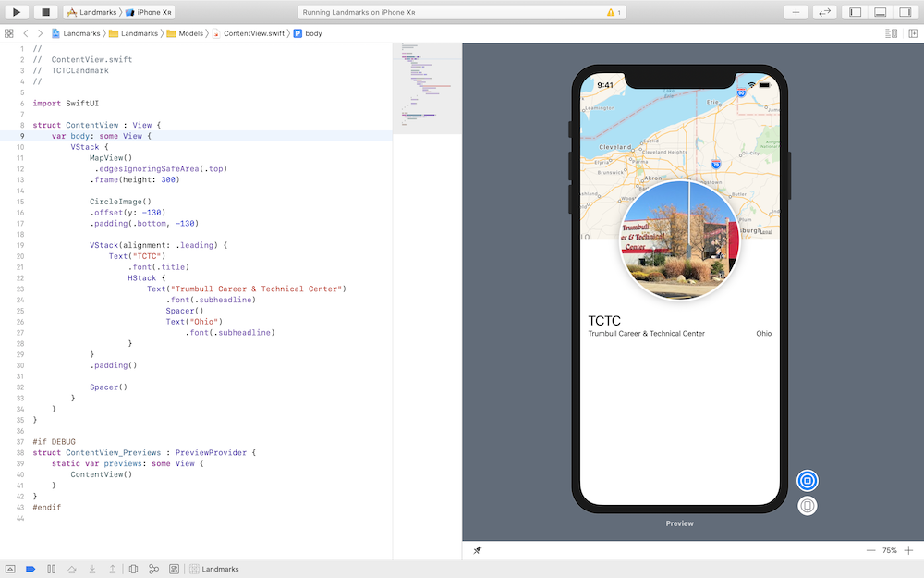Open Debug Memory Graph
The image size is (924, 578).
[x=153, y=569]
